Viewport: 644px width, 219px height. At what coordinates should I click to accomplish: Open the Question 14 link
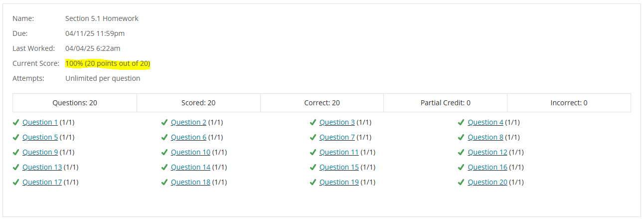click(x=190, y=167)
